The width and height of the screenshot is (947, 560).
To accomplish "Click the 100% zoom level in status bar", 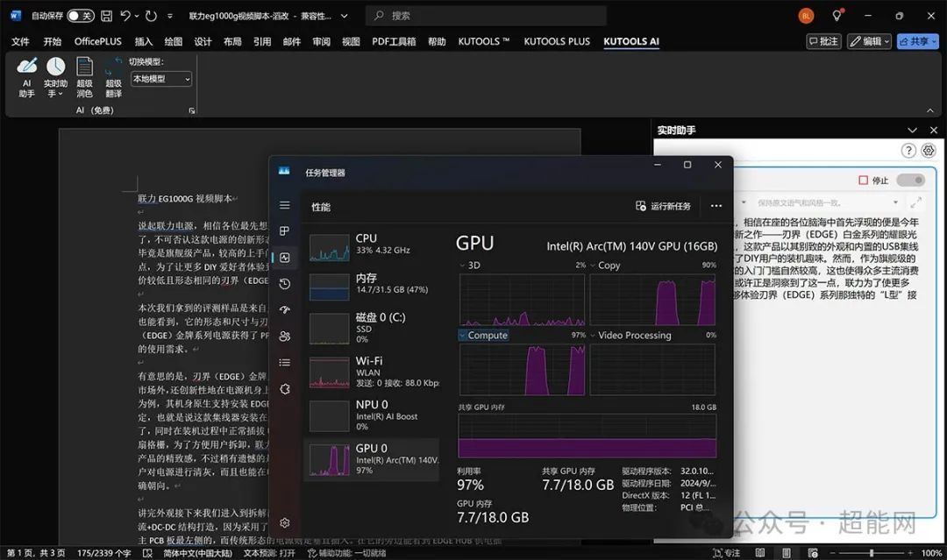I will (930, 553).
